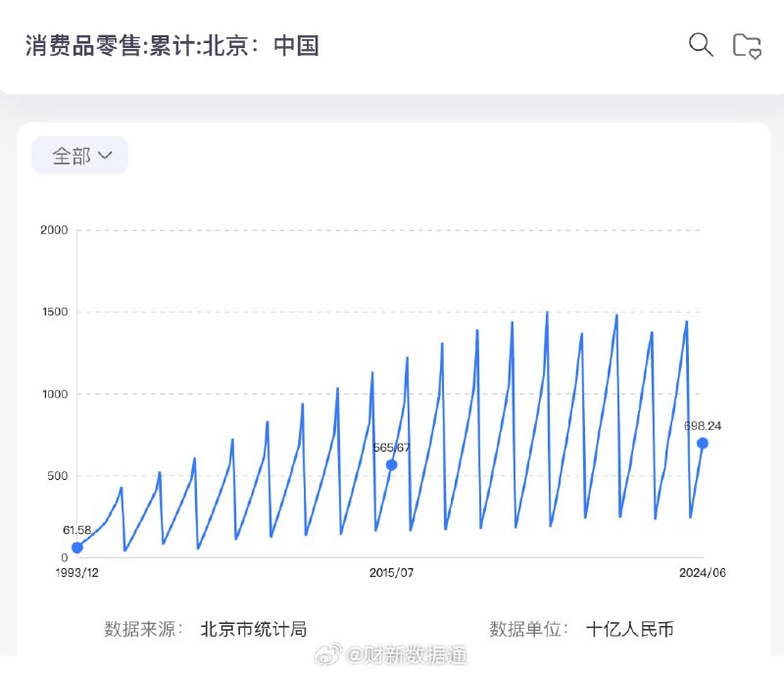
Task: Click the 2000 y-axis gridline label
Action: point(55,227)
